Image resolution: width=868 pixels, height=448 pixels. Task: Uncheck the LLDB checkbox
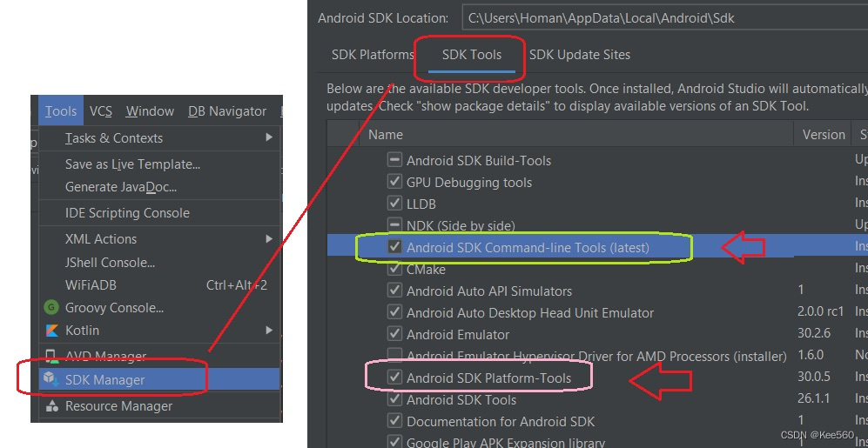394,204
